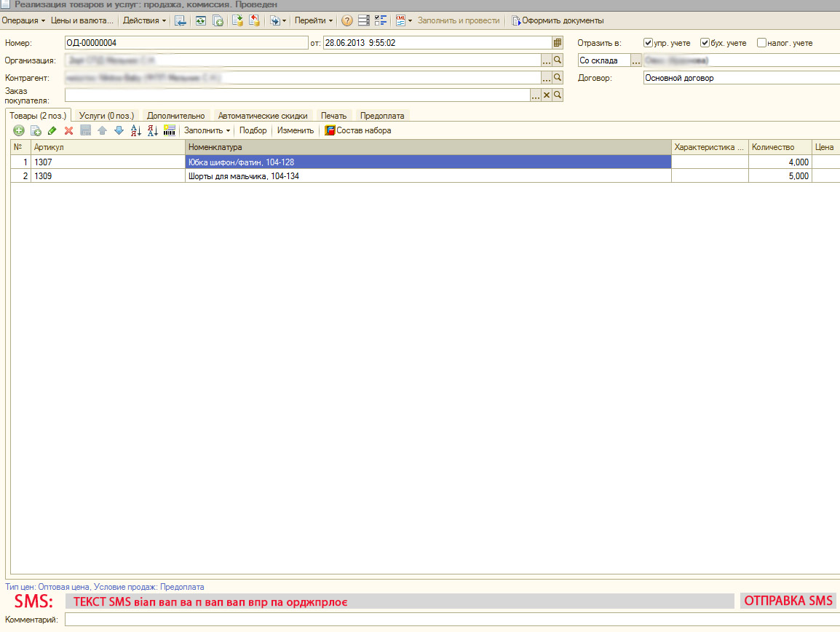This screenshot has height=632, width=840.
Task: Click the barcode scan icon
Action: tap(170, 131)
